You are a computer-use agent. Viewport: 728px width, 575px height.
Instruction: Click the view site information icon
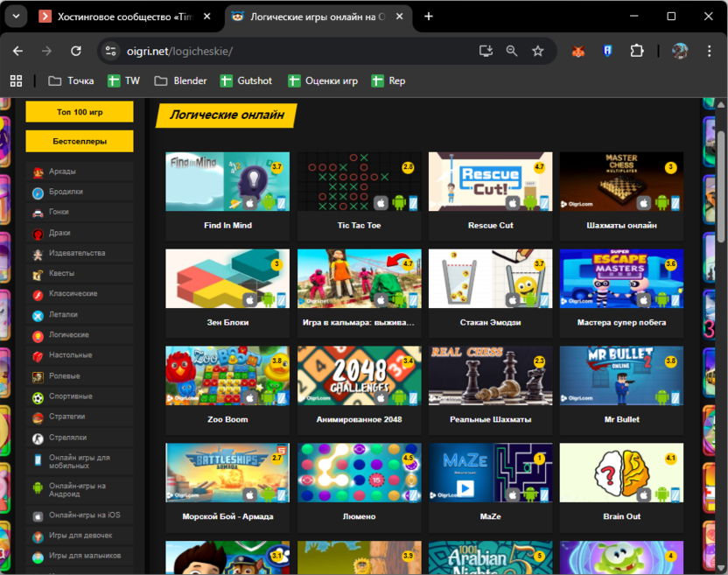[111, 52]
